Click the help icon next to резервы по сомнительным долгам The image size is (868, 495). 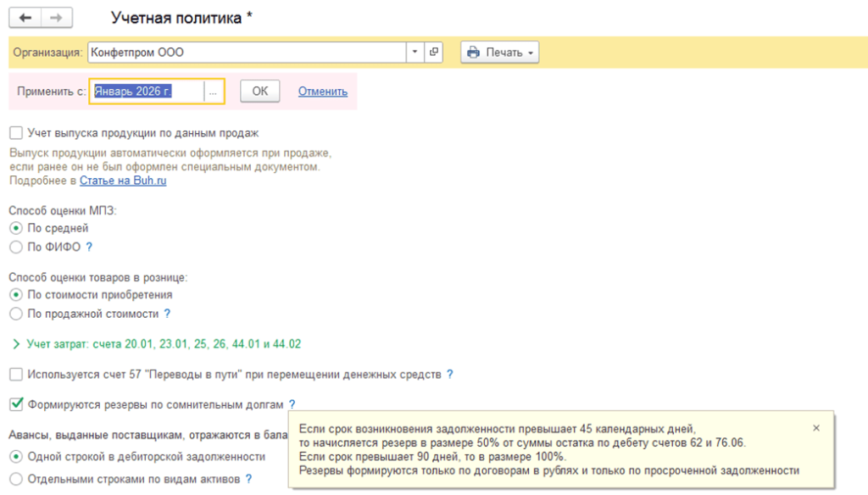click(x=292, y=404)
